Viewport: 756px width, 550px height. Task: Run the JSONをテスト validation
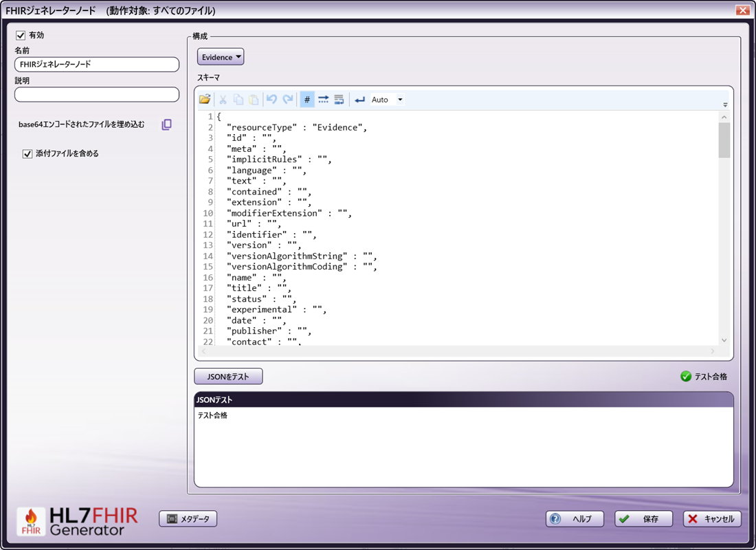tap(228, 376)
